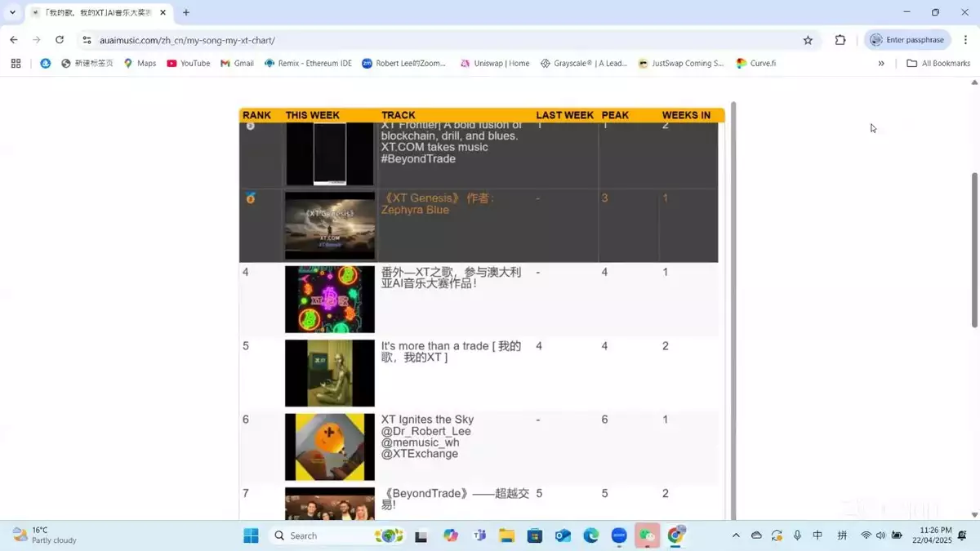Image resolution: width=980 pixels, height=551 pixels.
Task: Open the 新建标签页 bookmark
Action: (87, 63)
